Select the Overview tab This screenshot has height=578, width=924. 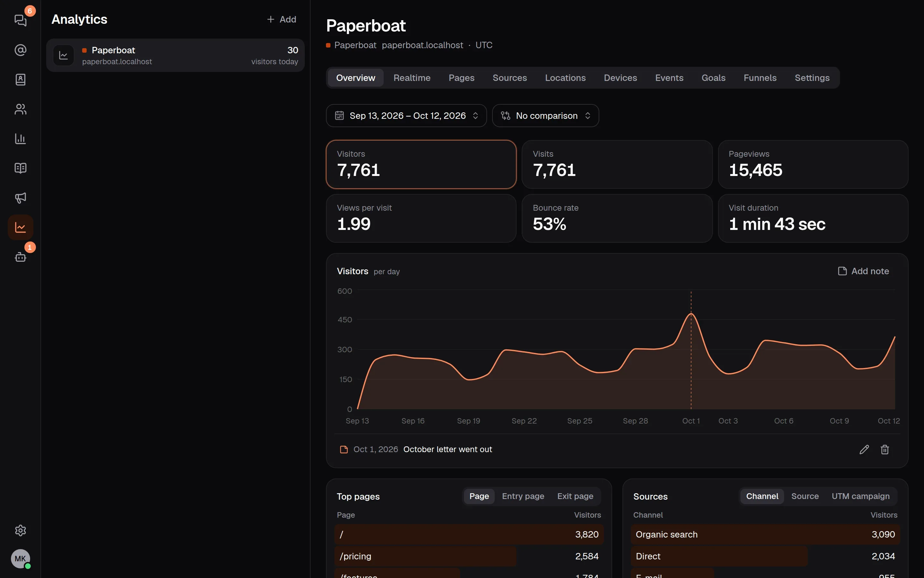355,78
